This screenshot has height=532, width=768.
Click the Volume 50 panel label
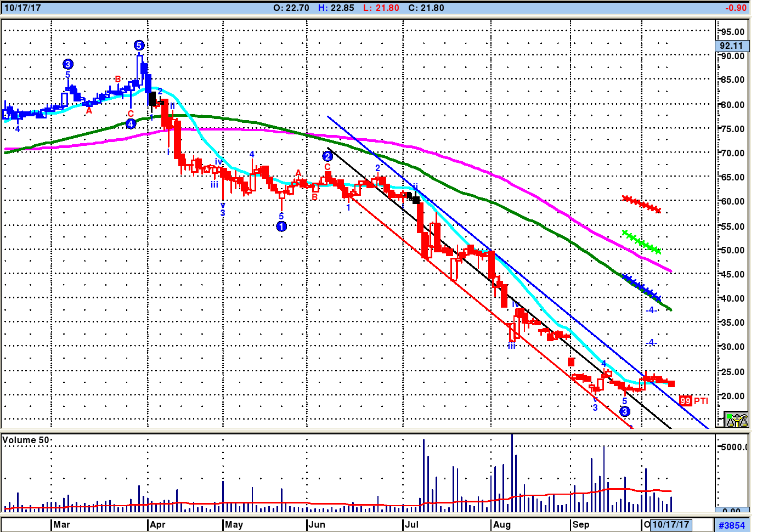click(25, 440)
